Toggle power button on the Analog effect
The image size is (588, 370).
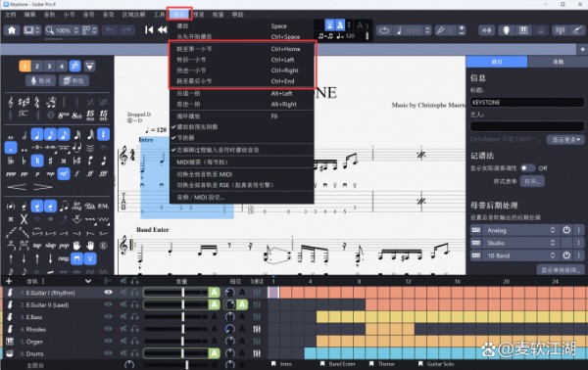[566, 230]
